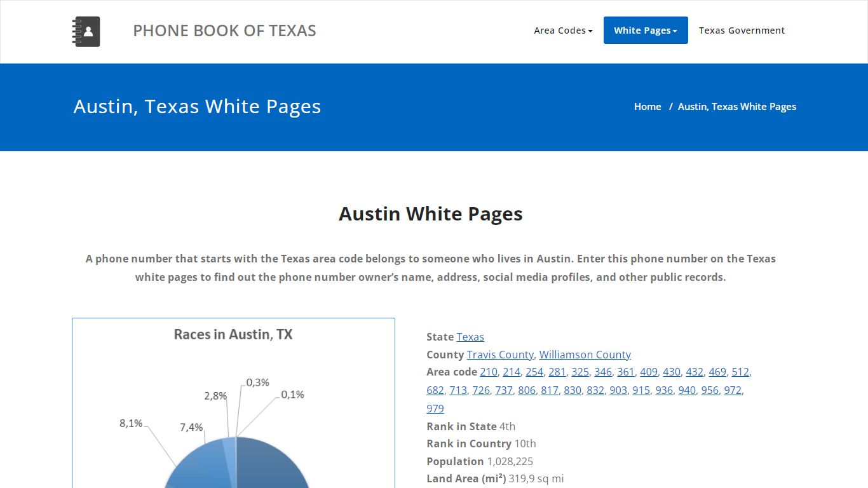Click the Land Area 319,9 sq mi entry
868x488 pixels.
[x=495, y=478]
